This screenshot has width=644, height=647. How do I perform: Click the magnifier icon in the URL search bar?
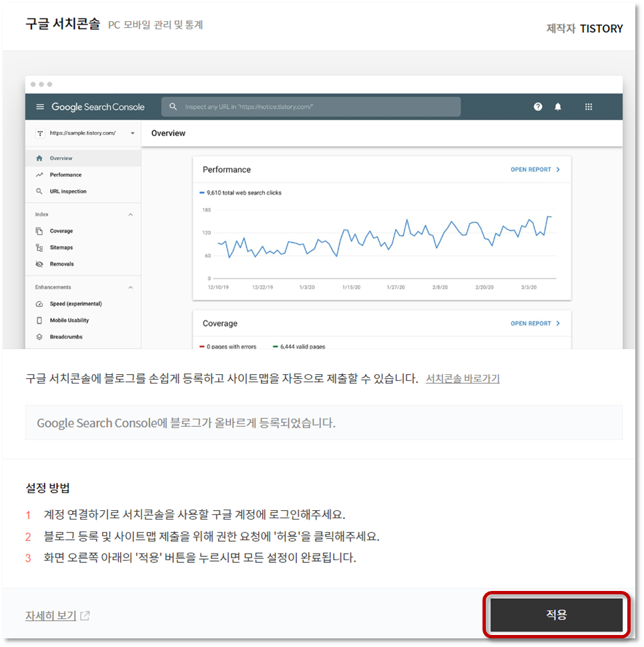pos(173,107)
